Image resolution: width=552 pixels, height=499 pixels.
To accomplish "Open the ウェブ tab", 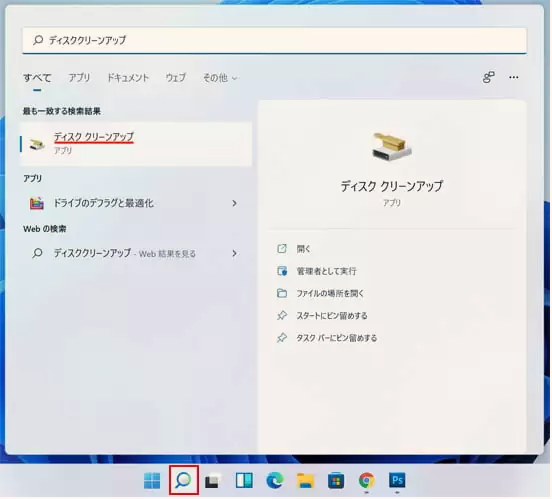I will tap(176, 77).
